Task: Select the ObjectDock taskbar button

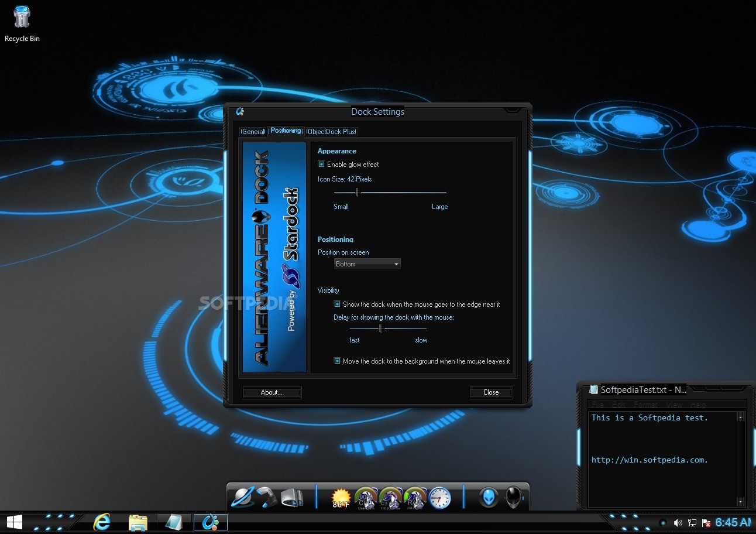Action: pyautogui.click(x=210, y=522)
